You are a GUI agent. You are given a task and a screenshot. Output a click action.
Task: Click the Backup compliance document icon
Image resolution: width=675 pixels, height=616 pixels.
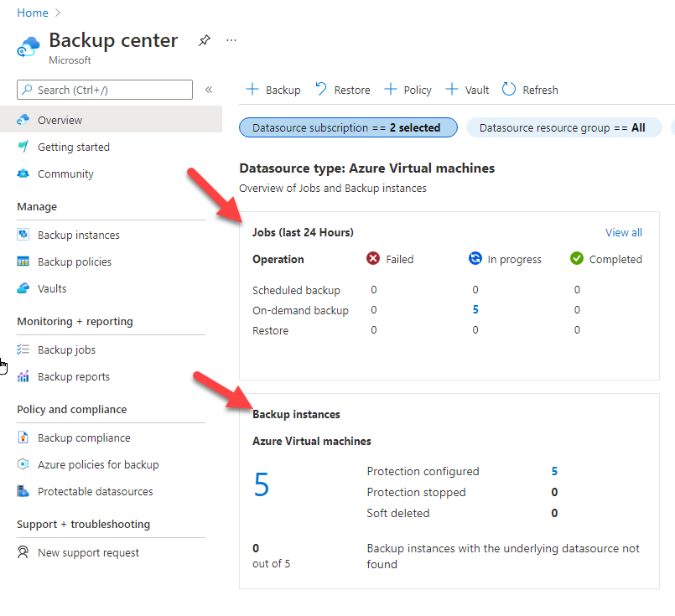tap(23, 437)
